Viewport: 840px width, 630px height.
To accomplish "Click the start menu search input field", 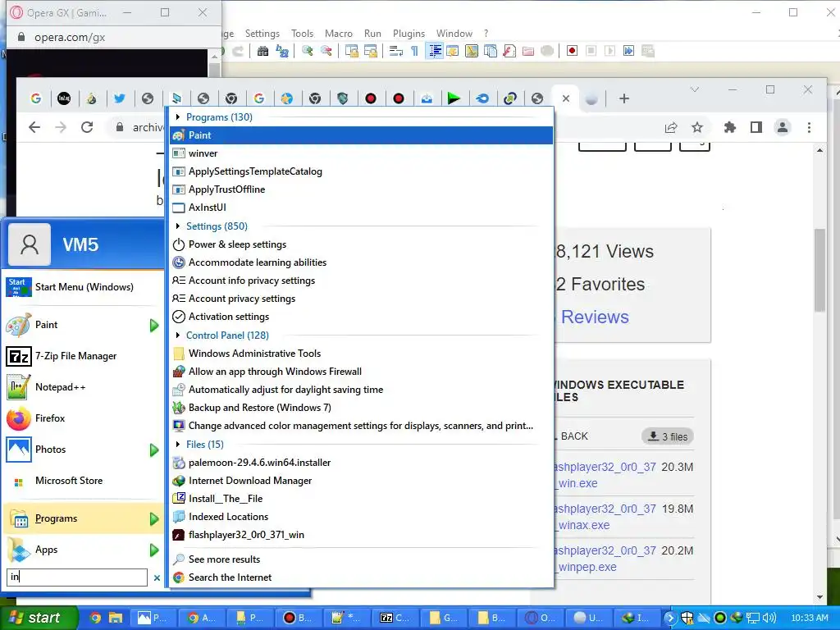I will point(77,577).
